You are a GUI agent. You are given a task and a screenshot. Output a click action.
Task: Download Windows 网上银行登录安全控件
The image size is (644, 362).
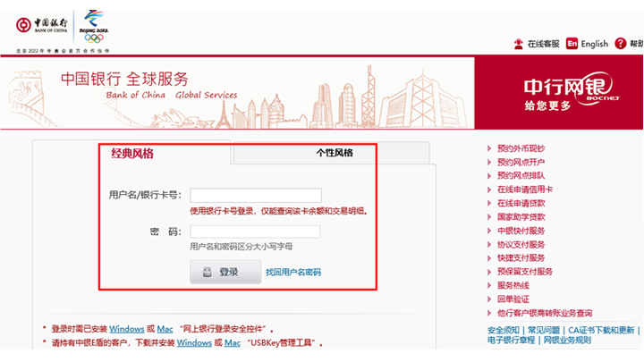(127, 329)
